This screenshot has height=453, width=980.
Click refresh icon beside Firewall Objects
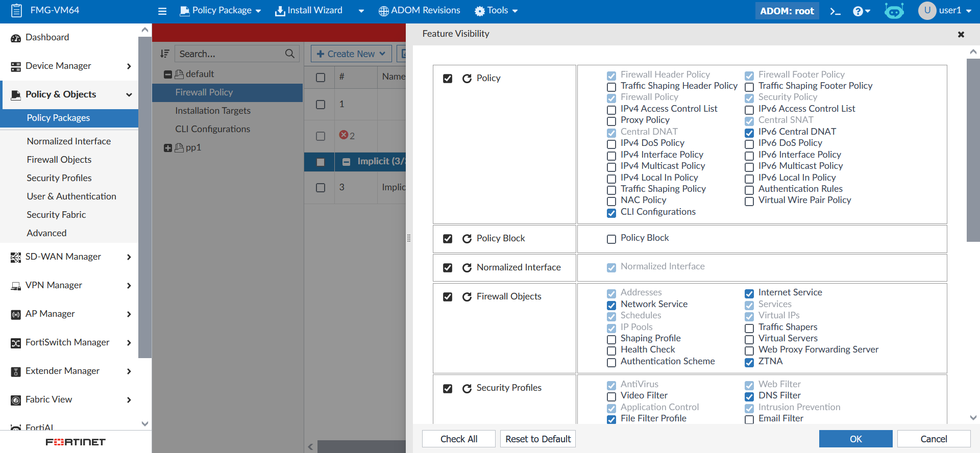[467, 297]
